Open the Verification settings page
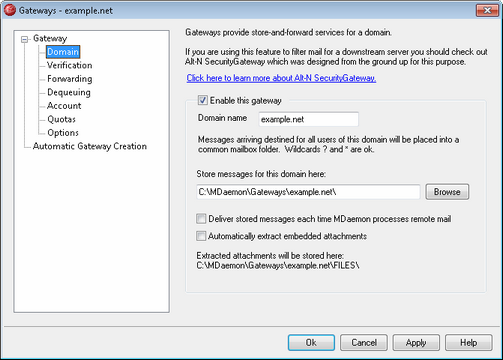503x360 pixels. pos(69,65)
